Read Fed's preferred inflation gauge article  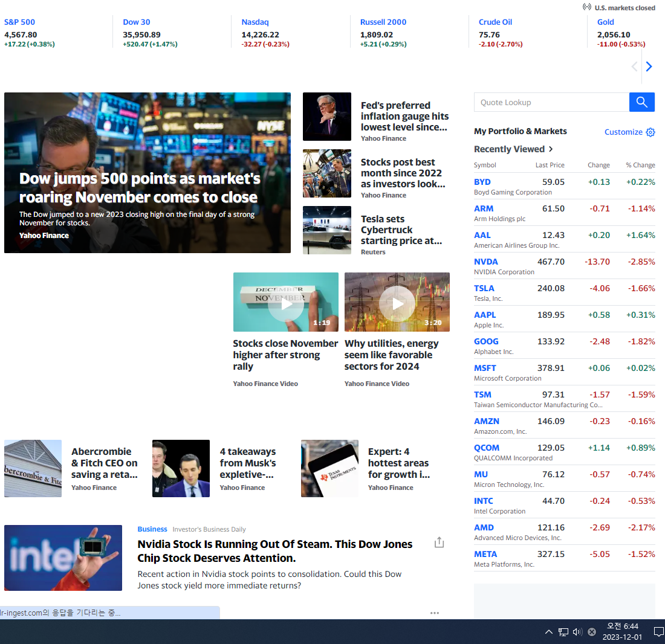click(x=404, y=116)
